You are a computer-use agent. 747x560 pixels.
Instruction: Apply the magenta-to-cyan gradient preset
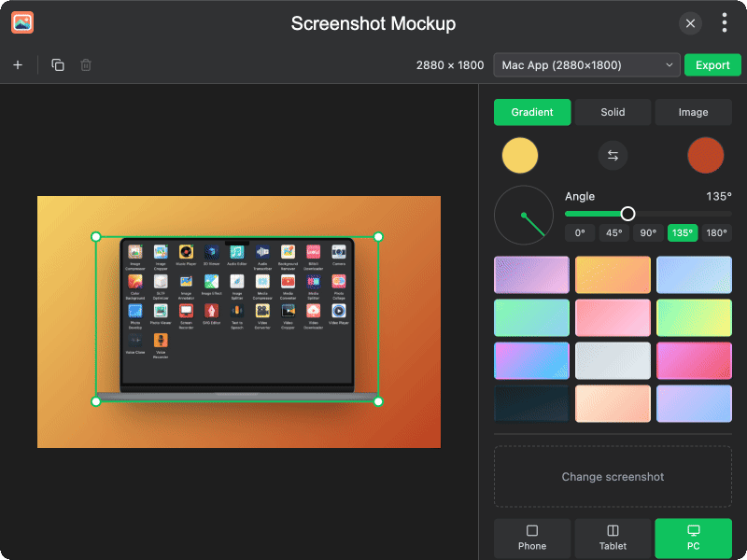531,360
